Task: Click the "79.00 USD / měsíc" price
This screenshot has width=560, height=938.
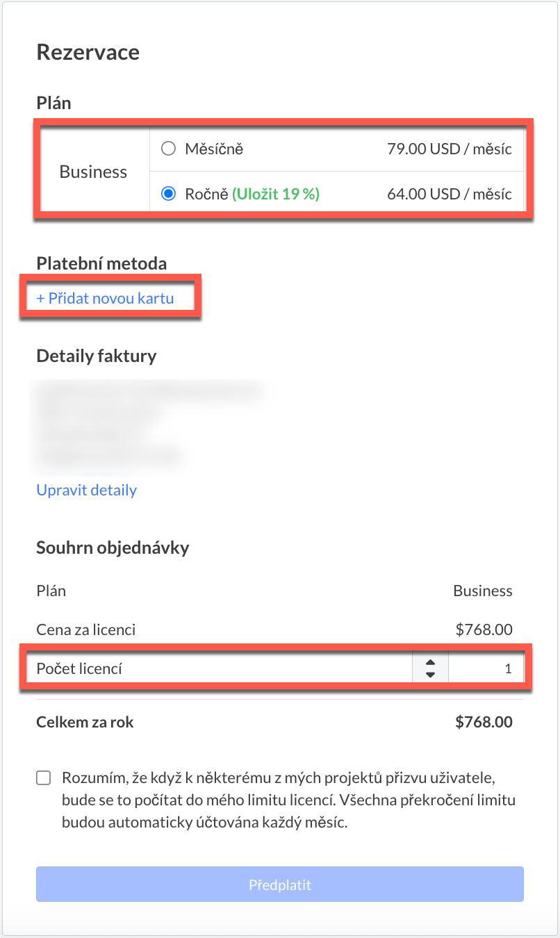Action: pyautogui.click(x=449, y=149)
